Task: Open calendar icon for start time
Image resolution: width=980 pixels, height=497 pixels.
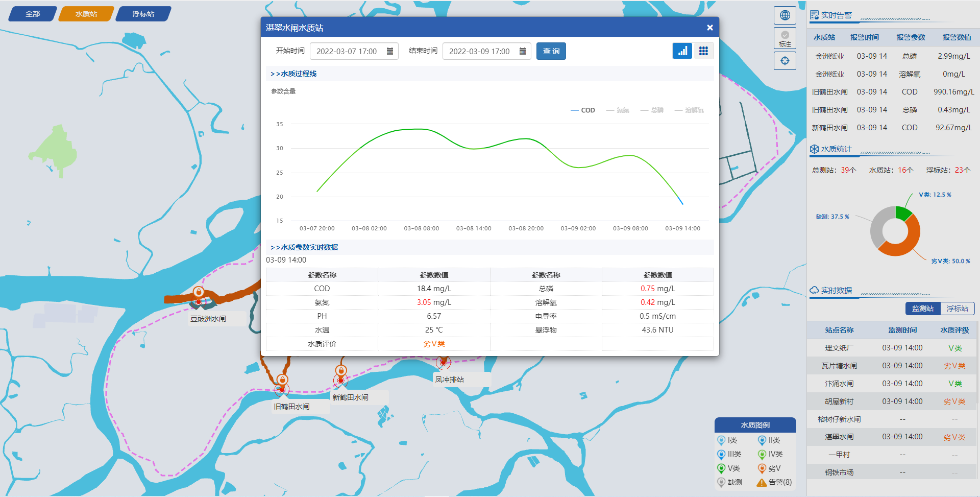Action: pos(390,51)
